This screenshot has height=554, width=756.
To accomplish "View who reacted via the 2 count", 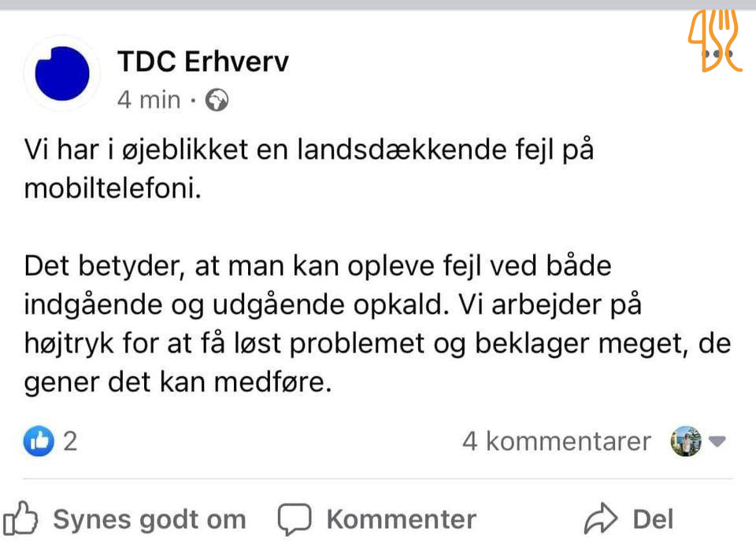I will (70, 441).
